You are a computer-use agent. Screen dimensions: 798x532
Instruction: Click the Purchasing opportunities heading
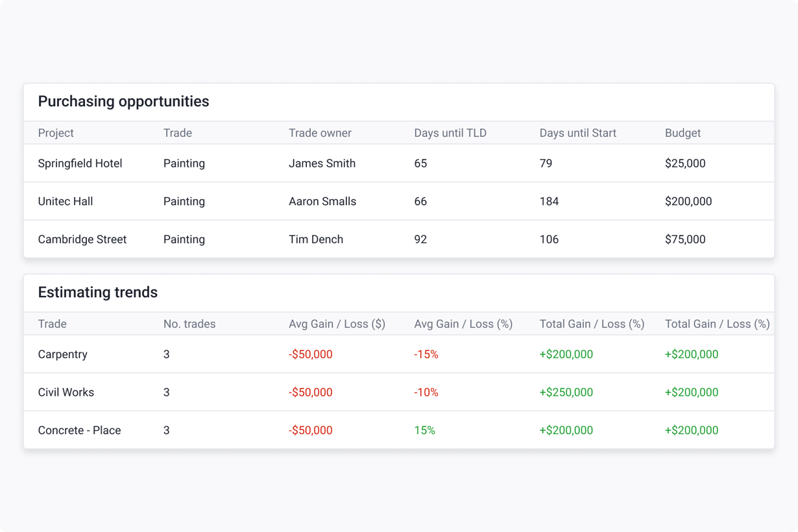pyautogui.click(x=123, y=101)
